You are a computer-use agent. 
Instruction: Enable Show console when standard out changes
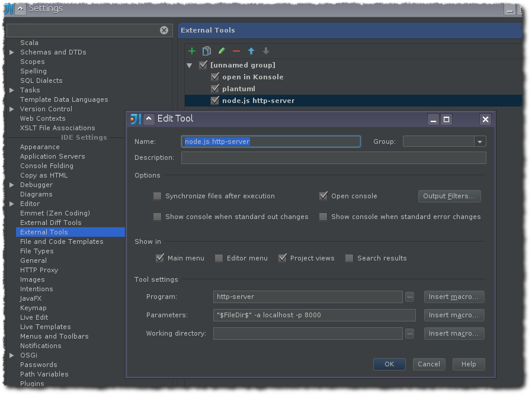[x=157, y=217]
